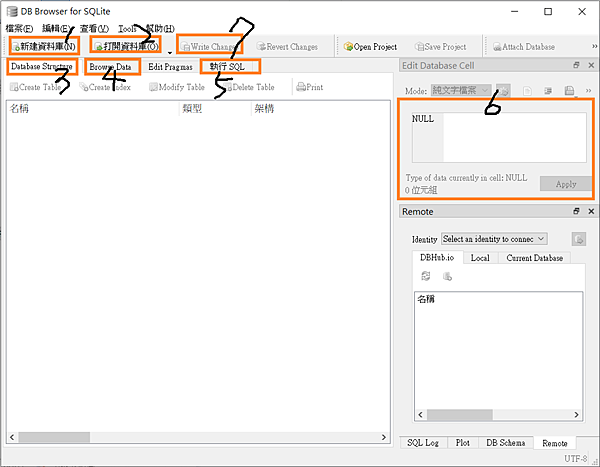Viewport: 600px width, 467px height.
Task: Open the Mode dropdown showing 純文字檔案
Action: 461,90
